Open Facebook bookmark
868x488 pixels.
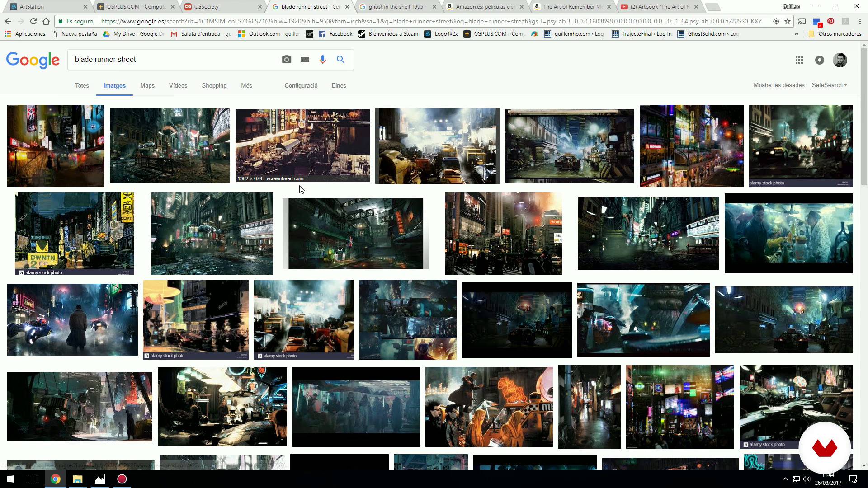pyautogui.click(x=335, y=34)
